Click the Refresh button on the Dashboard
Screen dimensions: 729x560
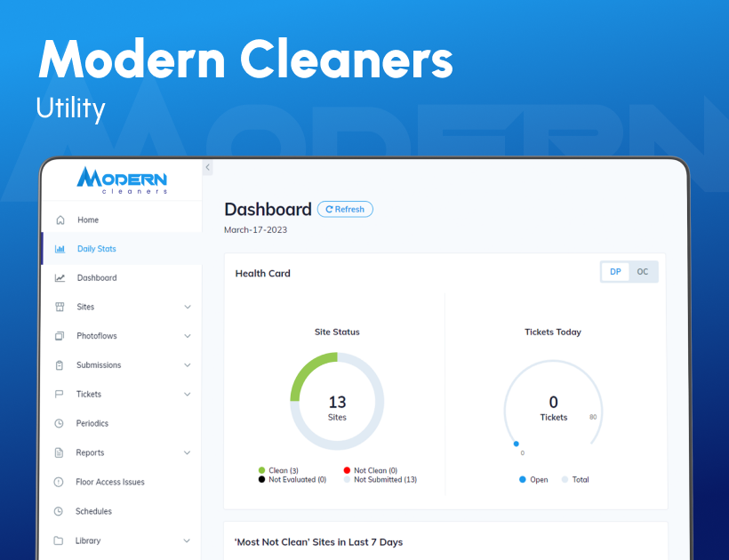coord(345,209)
